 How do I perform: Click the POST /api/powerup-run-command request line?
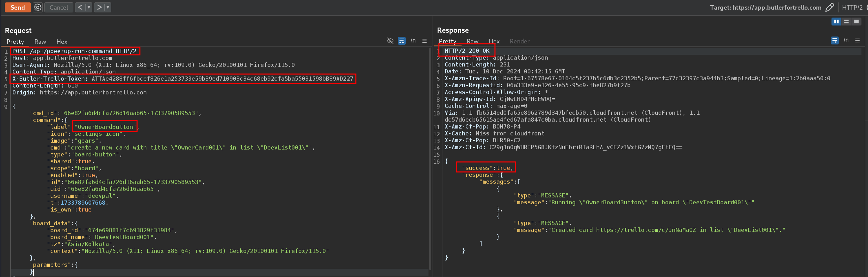coord(74,51)
